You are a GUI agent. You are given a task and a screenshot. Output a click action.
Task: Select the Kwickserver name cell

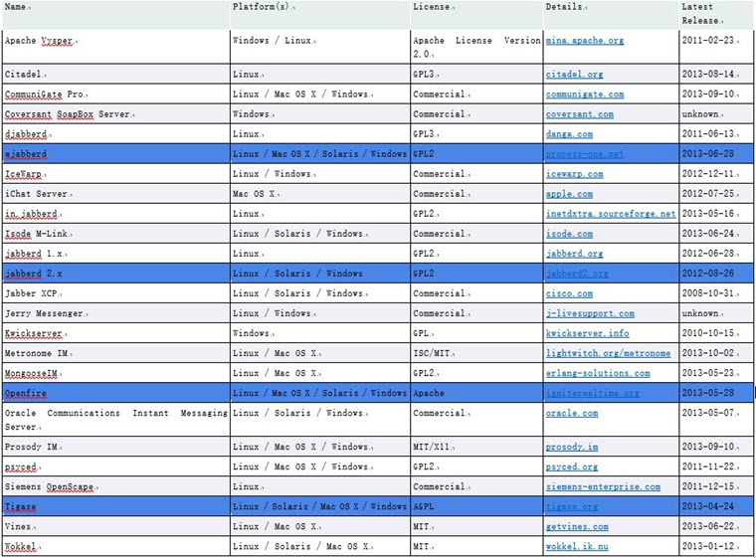[116, 333]
